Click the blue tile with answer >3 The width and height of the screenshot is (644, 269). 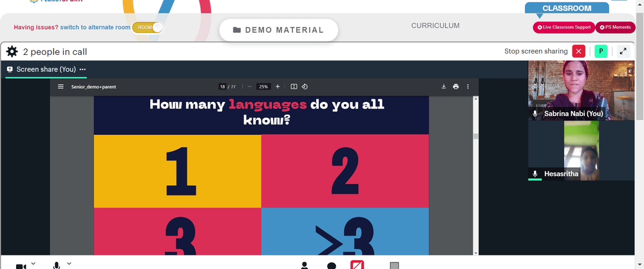[345, 231]
